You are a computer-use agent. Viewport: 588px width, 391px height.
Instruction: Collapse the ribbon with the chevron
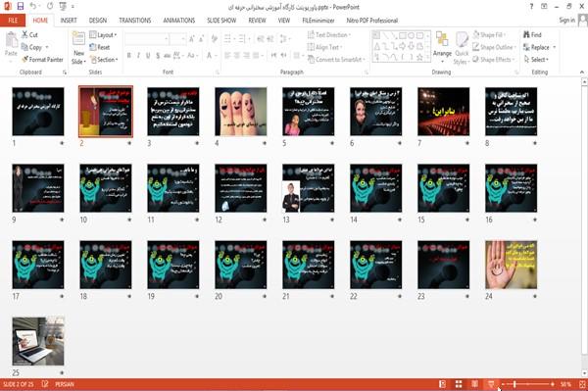coord(581,72)
